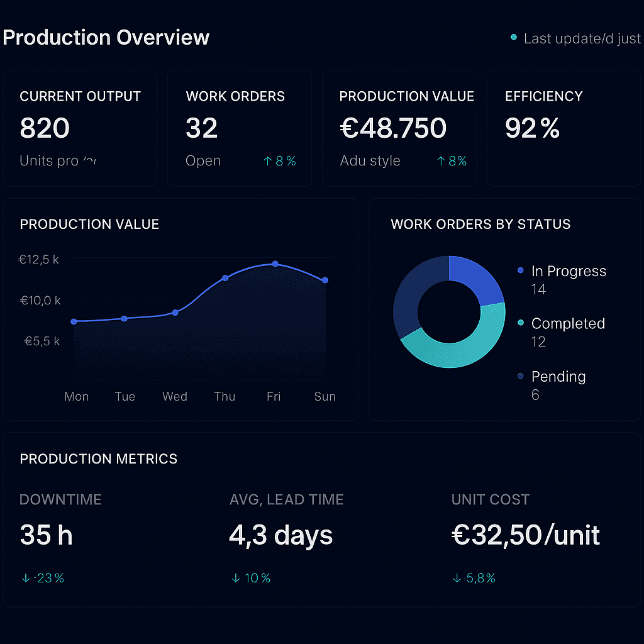Open the Efficiency 92% card

click(x=563, y=129)
